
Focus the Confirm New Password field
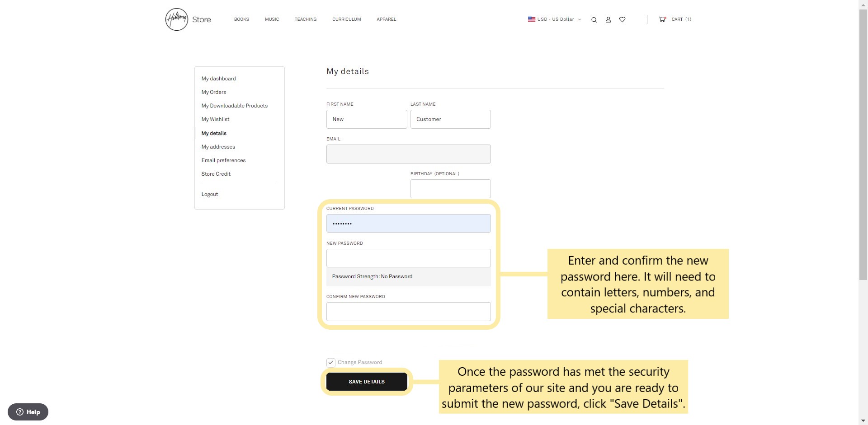(x=408, y=312)
